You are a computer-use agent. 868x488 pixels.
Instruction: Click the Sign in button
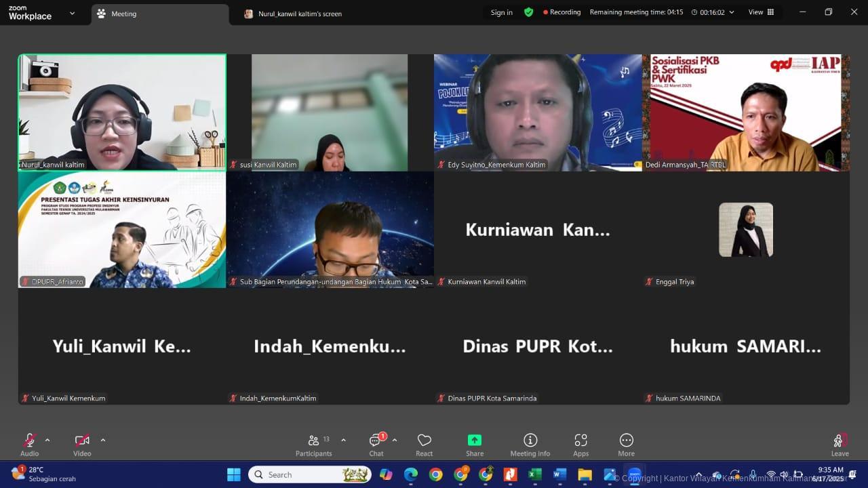click(501, 12)
